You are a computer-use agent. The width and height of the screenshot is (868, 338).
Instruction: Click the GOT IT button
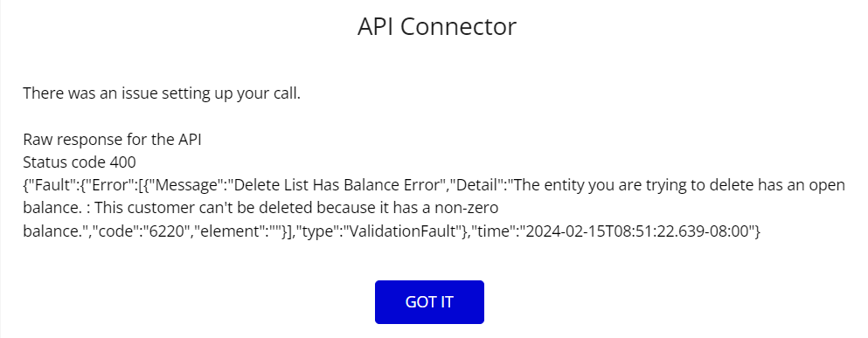(x=429, y=302)
